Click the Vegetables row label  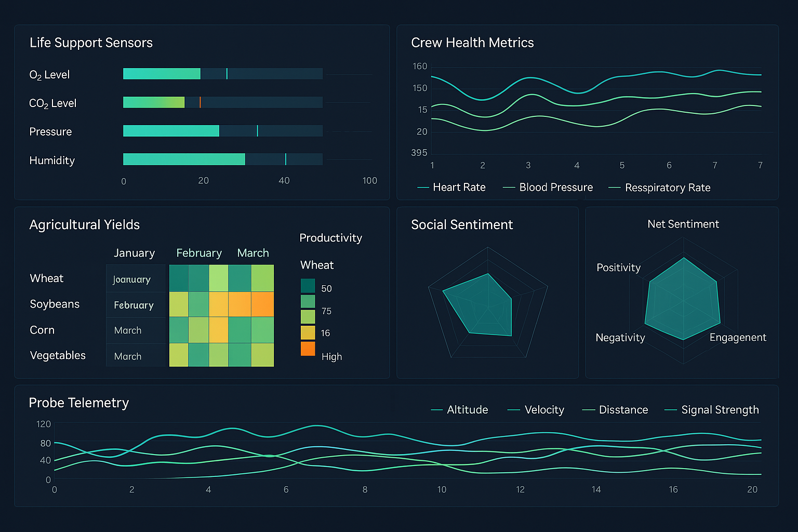coord(58,355)
